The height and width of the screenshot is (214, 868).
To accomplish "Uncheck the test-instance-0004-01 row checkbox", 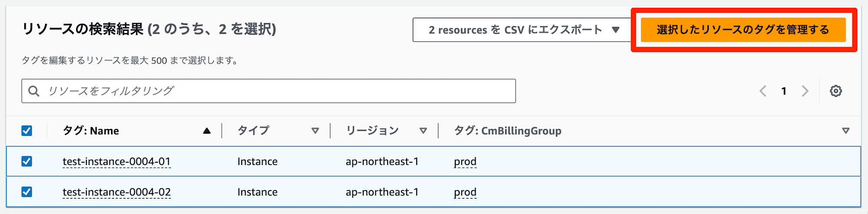I will 27,161.
